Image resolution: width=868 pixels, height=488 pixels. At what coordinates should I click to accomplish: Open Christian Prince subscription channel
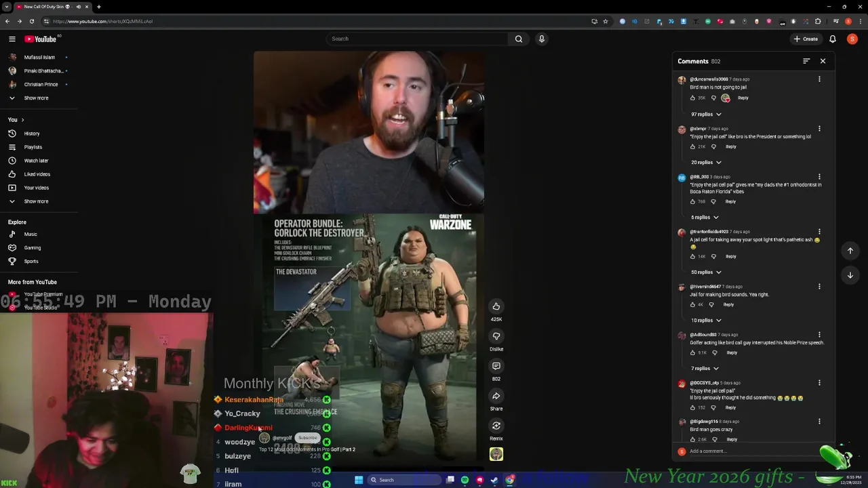(39, 84)
